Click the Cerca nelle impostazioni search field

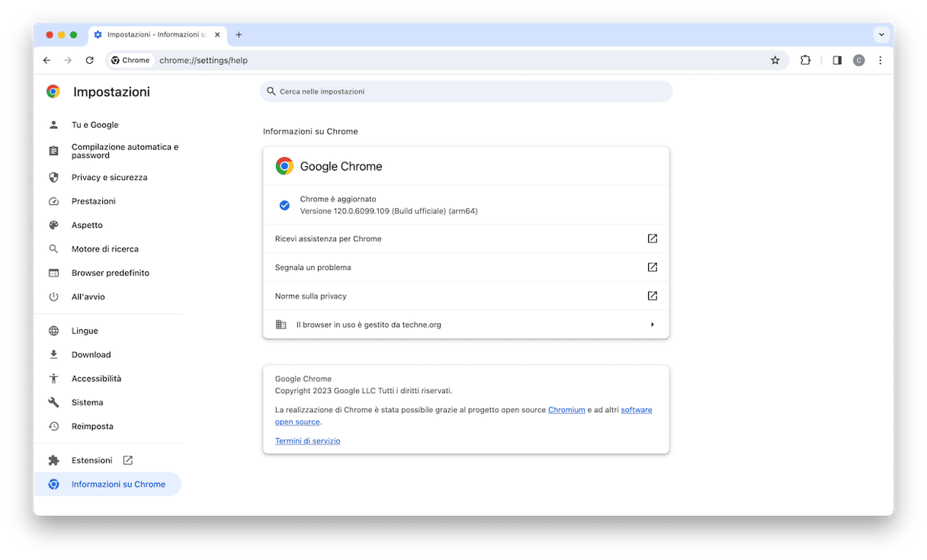466,91
